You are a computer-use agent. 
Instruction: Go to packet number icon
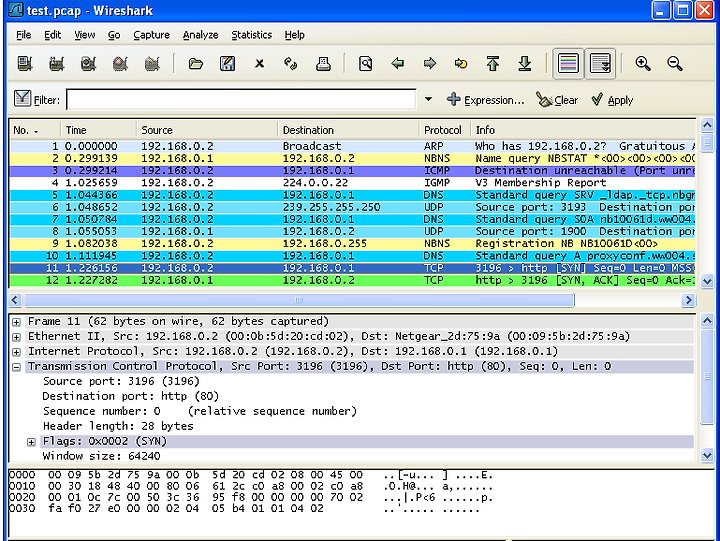pyautogui.click(x=461, y=63)
